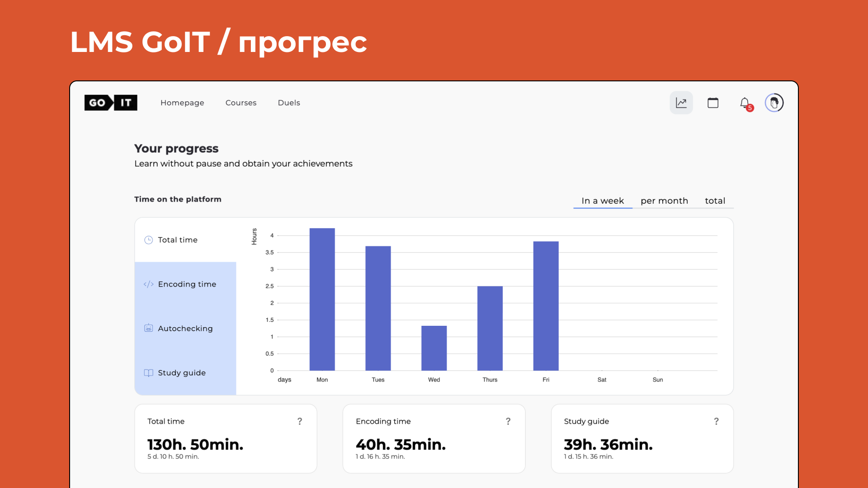Click the '130h. 50min.' total time value
Viewport: 868px width, 488px height.
pyautogui.click(x=195, y=445)
